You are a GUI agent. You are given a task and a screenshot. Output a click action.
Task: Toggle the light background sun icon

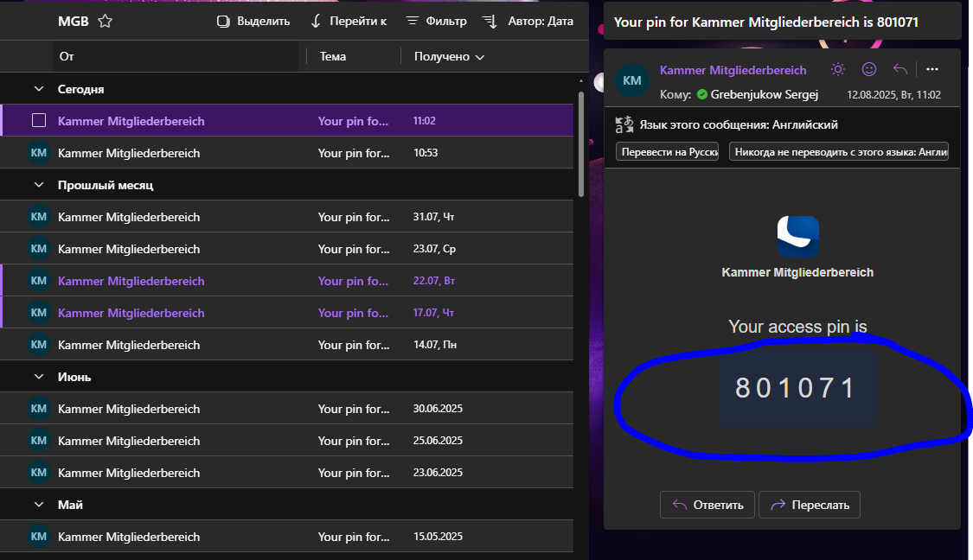tap(838, 69)
